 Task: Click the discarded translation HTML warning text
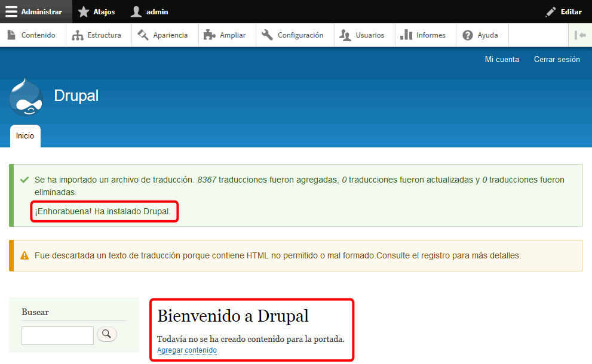pos(278,255)
